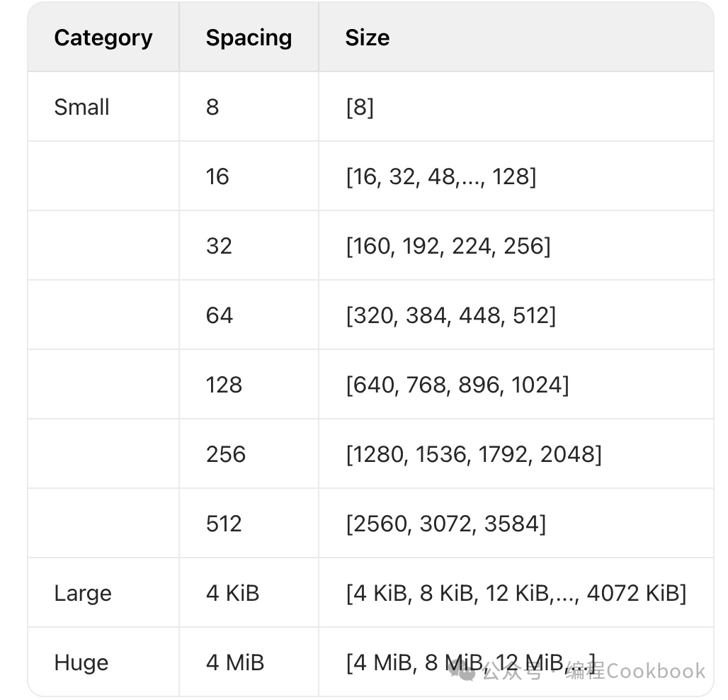Click the WeChat official account watermark icon
The image size is (728, 700).
(x=465, y=671)
